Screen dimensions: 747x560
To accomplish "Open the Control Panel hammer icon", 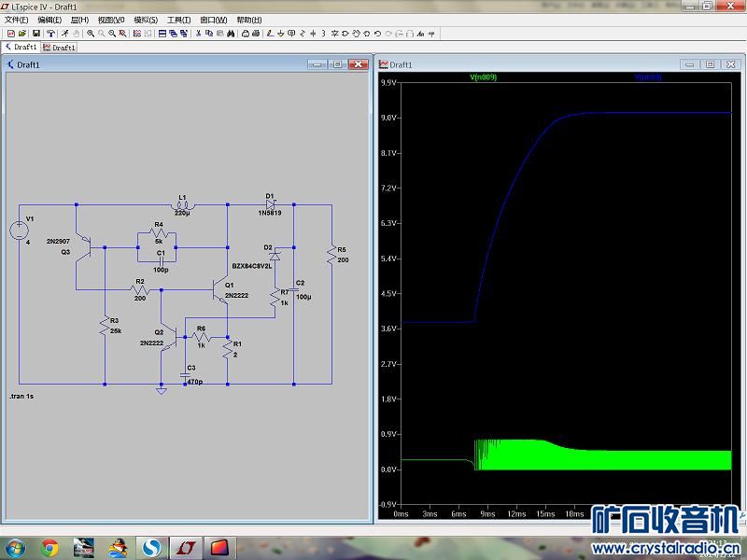I will click(x=51, y=34).
